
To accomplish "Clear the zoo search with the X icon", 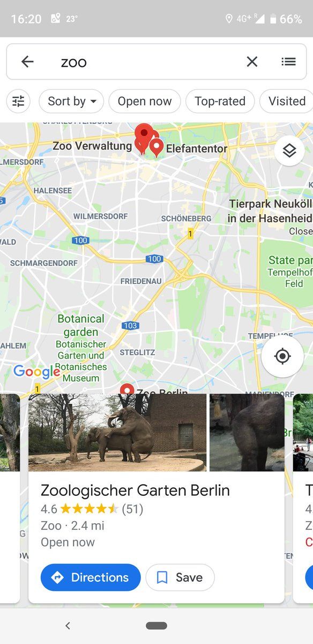I will click(252, 62).
